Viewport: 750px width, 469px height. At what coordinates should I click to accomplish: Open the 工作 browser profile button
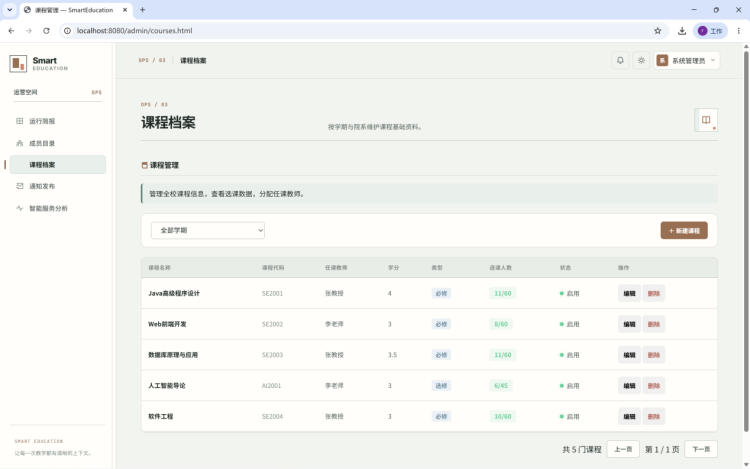click(x=710, y=31)
